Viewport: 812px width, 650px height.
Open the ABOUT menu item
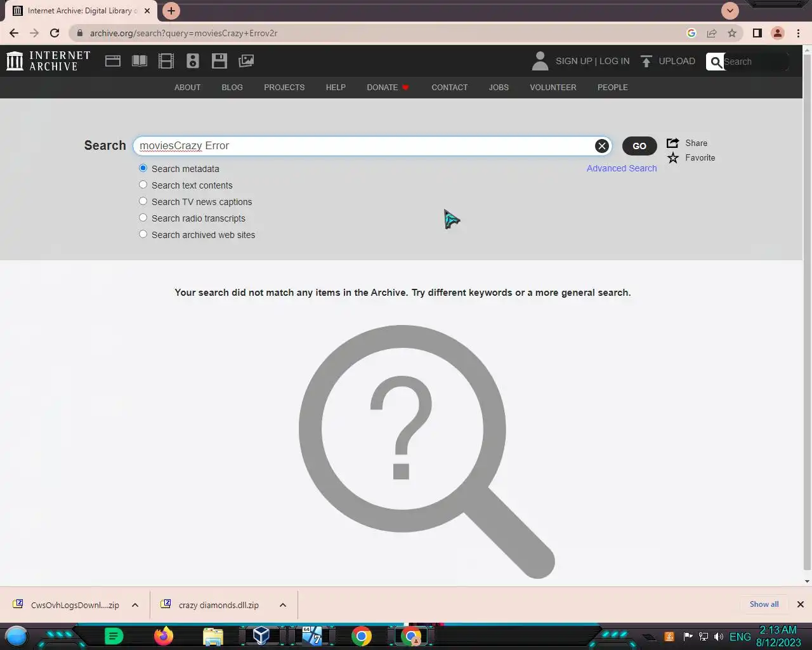tap(187, 88)
